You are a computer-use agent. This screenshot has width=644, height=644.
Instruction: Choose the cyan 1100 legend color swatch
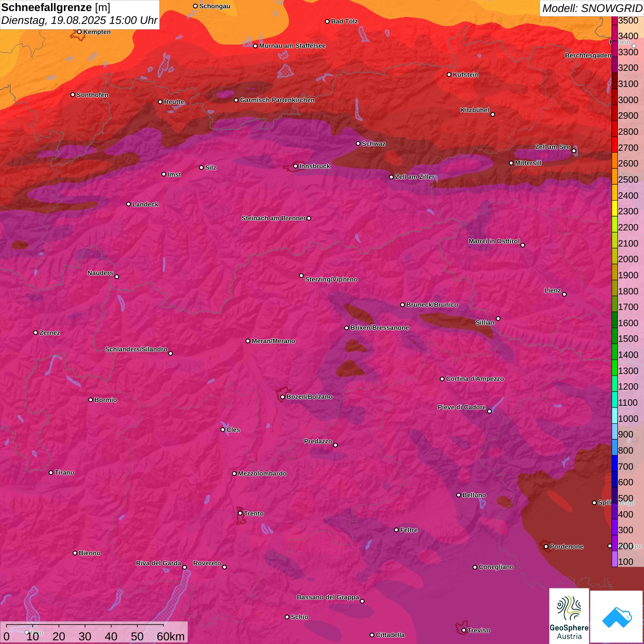click(615, 399)
